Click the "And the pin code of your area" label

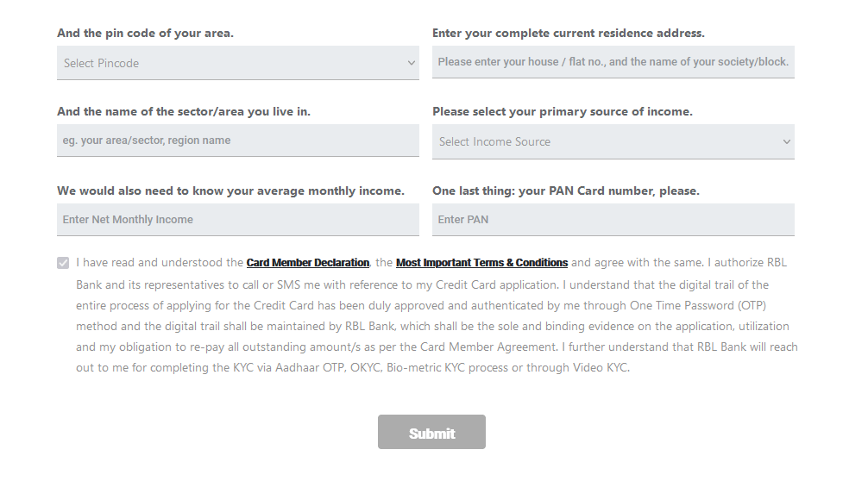pyautogui.click(x=146, y=33)
